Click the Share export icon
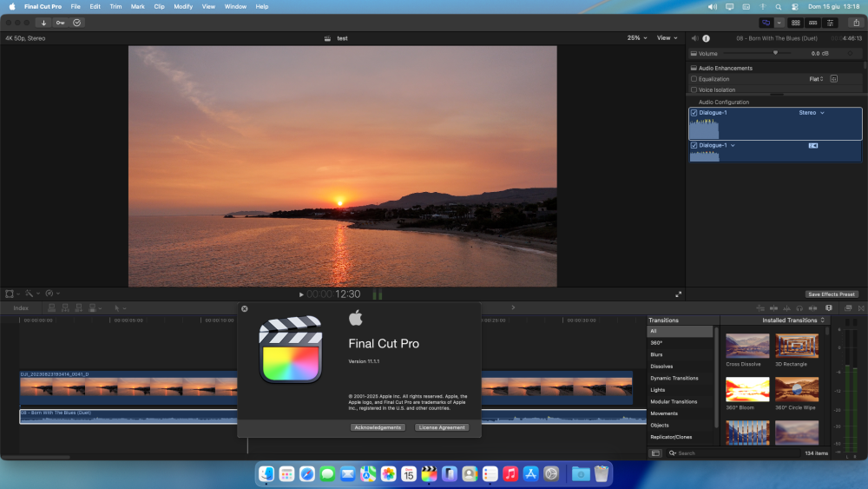 coord(857,23)
